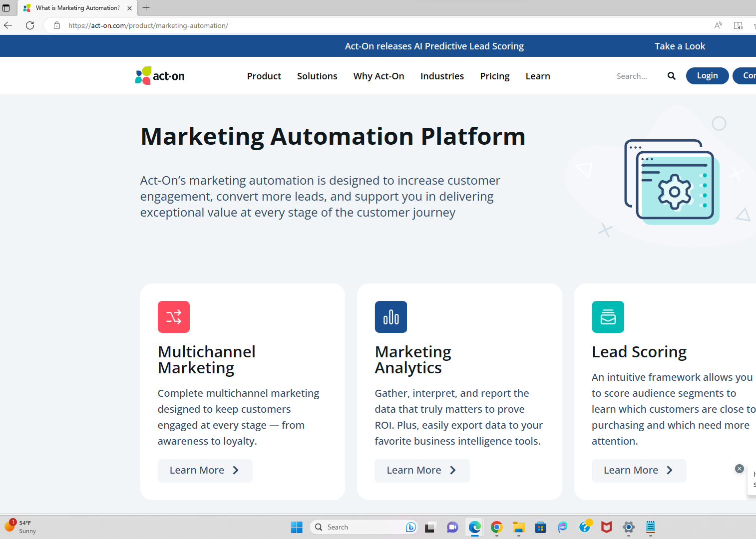Click the Lead Scoring card heading

[x=639, y=352]
